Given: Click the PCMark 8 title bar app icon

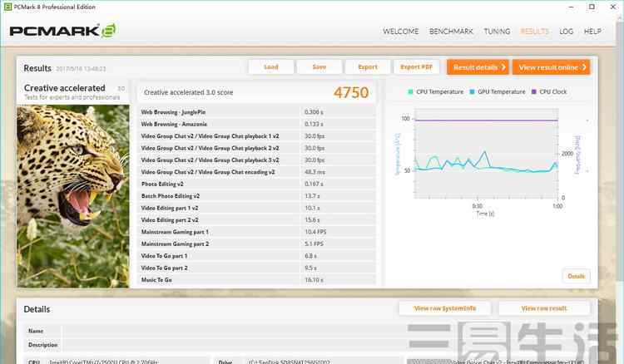Looking at the screenshot, I should [7, 7].
